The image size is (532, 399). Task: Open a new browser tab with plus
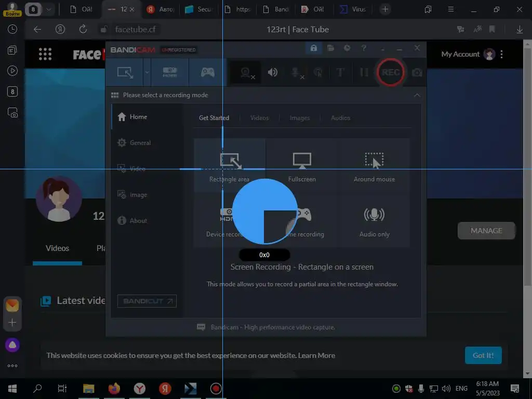tap(385, 9)
